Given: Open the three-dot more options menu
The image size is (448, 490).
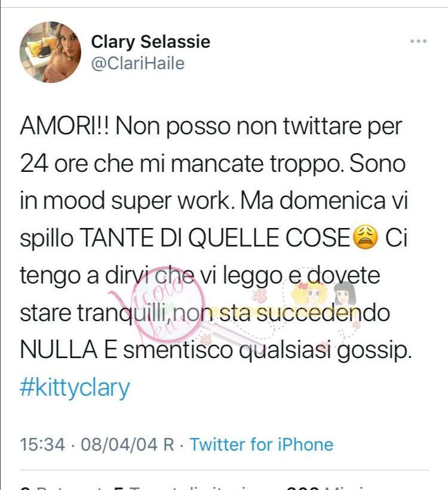Looking at the screenshot, I should point(418,41).
